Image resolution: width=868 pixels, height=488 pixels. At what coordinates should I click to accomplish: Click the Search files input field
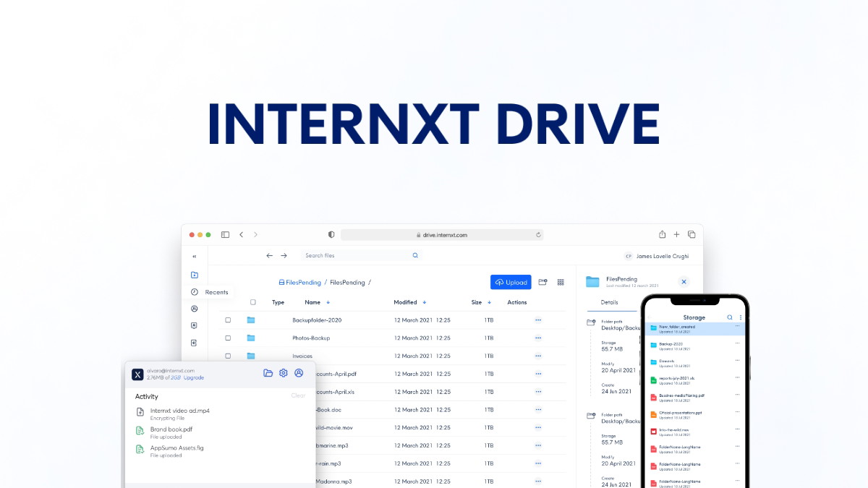point(360,255)
